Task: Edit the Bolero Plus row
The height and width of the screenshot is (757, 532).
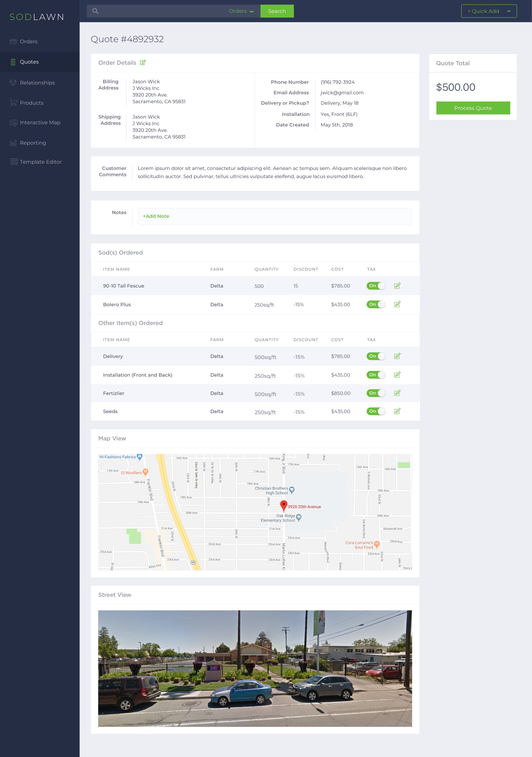Action: pos(397,304)
